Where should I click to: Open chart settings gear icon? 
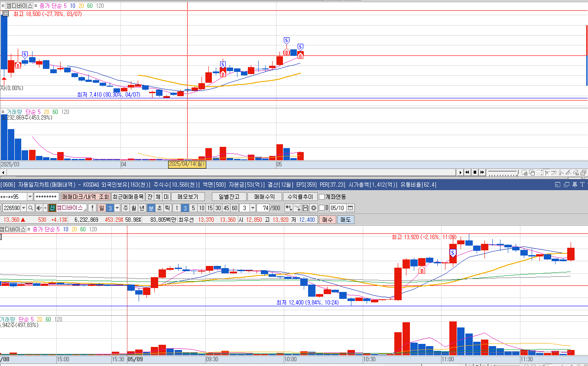pos(313,208)
